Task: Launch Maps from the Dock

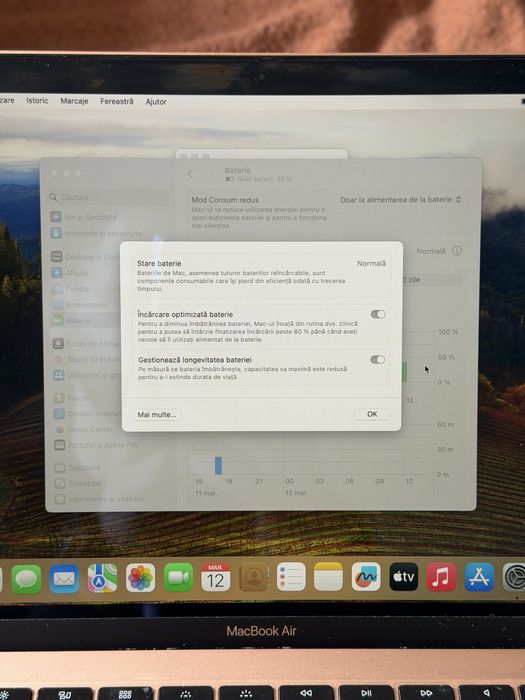Action: tap(102, 578)
